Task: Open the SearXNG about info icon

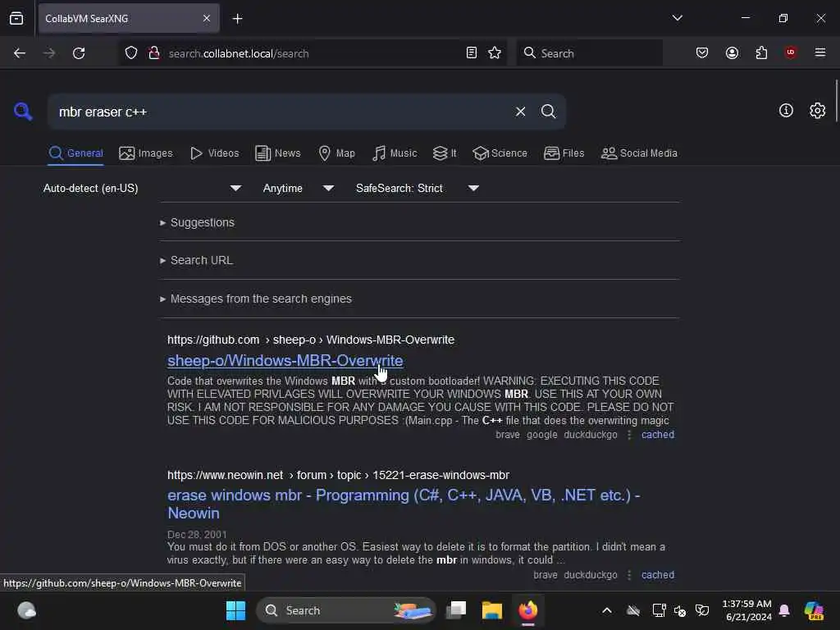Action: 786,111
